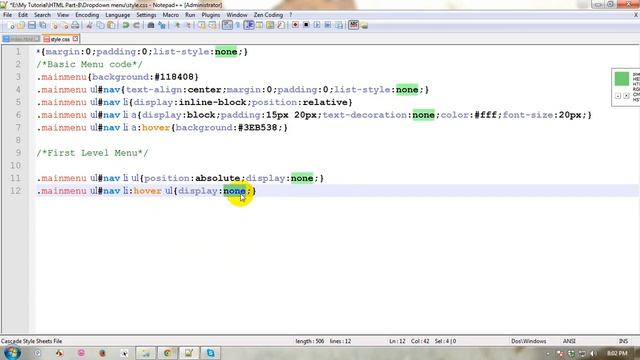This screenshot has height=360, width=640.
Task: Switch to the first blurred document tab
Action: coord(21,39)
